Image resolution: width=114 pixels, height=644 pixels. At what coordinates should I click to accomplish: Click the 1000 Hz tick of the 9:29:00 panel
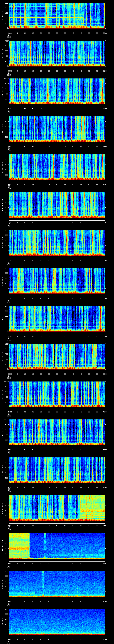(x=6, y=3)
